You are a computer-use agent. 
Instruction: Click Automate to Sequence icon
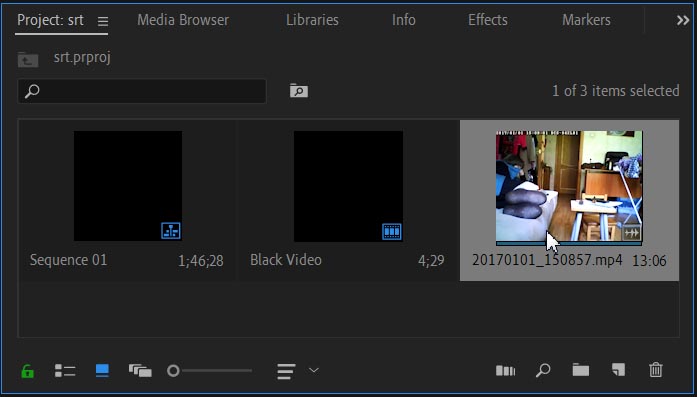pyautogui.click(x=505, y=371)
